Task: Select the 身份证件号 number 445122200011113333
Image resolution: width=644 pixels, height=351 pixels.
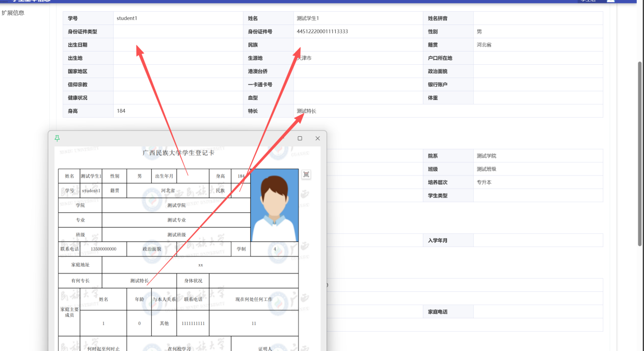Action: (322, 32)
